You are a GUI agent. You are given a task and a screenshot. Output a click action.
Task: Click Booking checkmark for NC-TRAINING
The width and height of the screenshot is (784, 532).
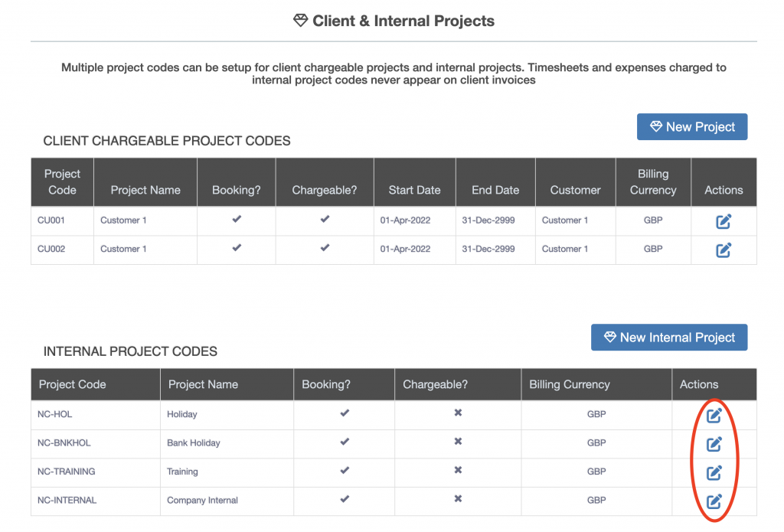(345, 471)
